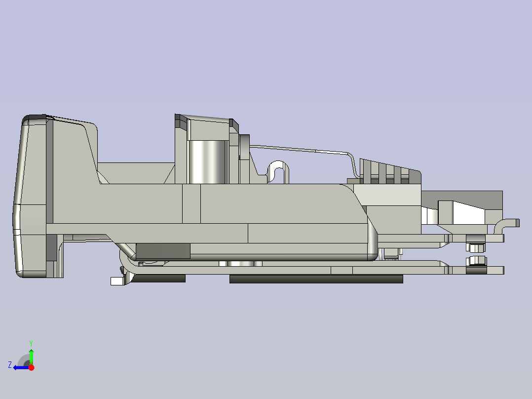This screenshot has height=399, width=532.
Task: Select the dark base plate under the model
Action: [316, 279]
